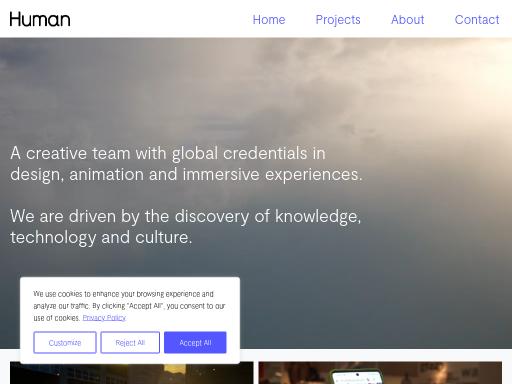The image size is (512, 384).
Task: Open the Privacy Policy link
Action: pyautogui.click(x=104, y=318)
